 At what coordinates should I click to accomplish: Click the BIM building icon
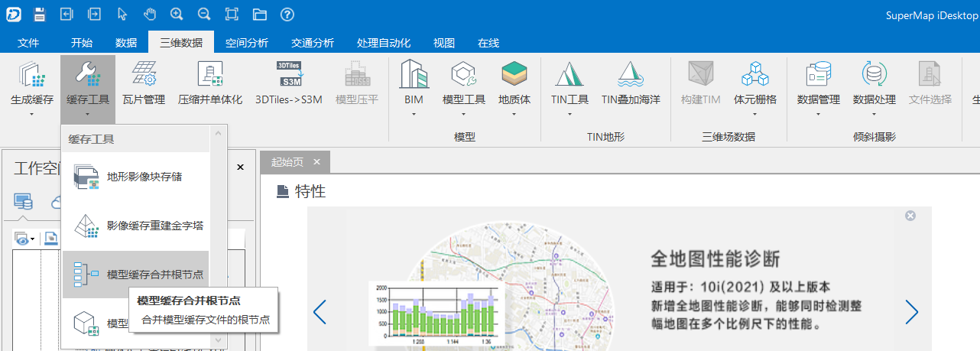(414, 74)
